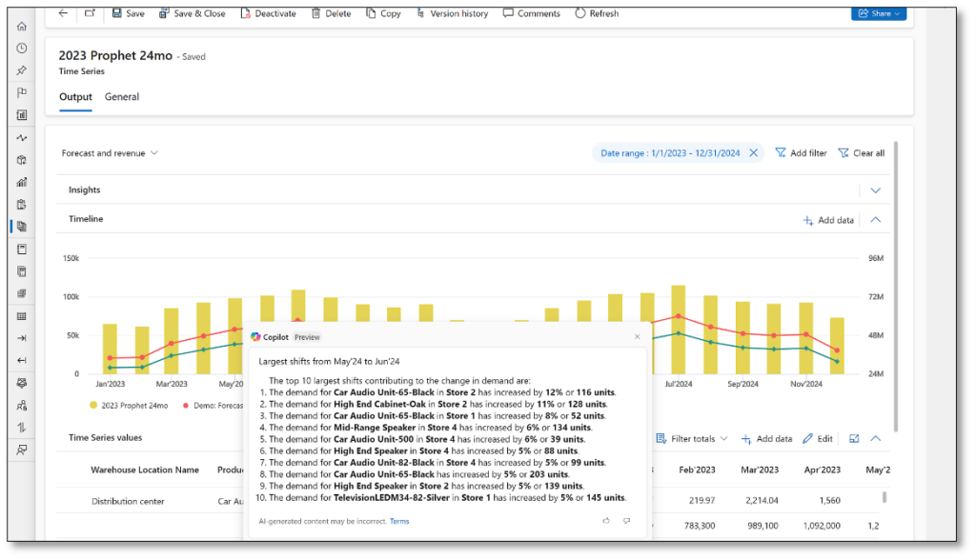Image resolution: width=976 pixels, height=560 pixels.
Task: Open Version history from toolbar
Action: (x=452, y=13)
